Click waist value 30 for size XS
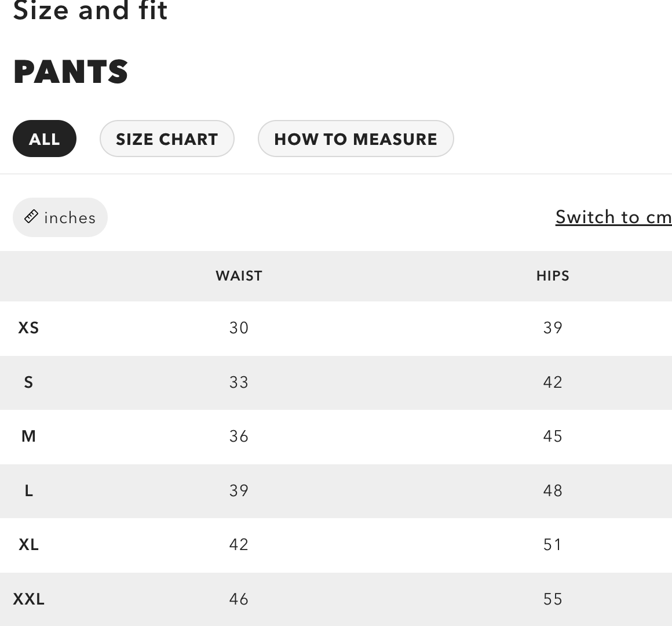Viewport: 672px width, 626px height. [x=239, y=328]
